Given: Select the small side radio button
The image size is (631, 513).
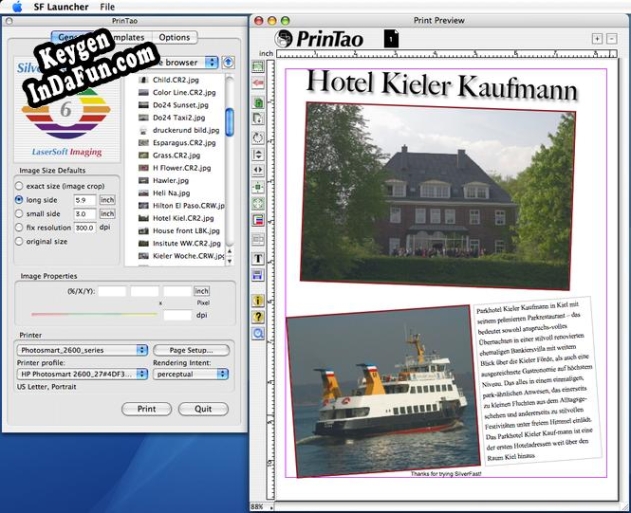Looking at the screenshot, I should (x=19, y=214).
